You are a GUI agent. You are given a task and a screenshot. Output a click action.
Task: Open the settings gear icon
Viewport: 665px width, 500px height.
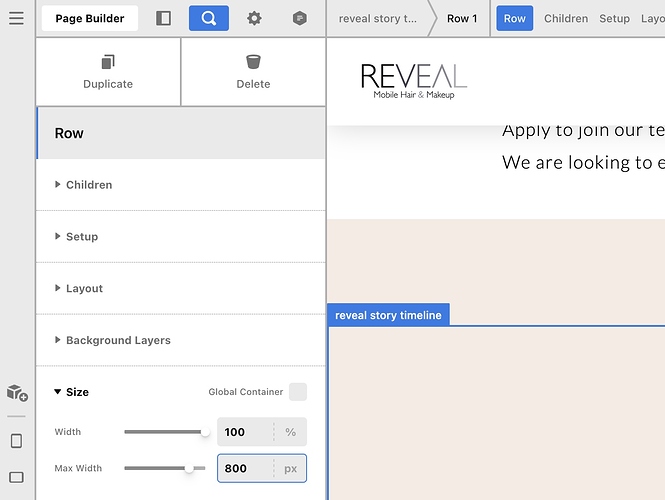254,18
